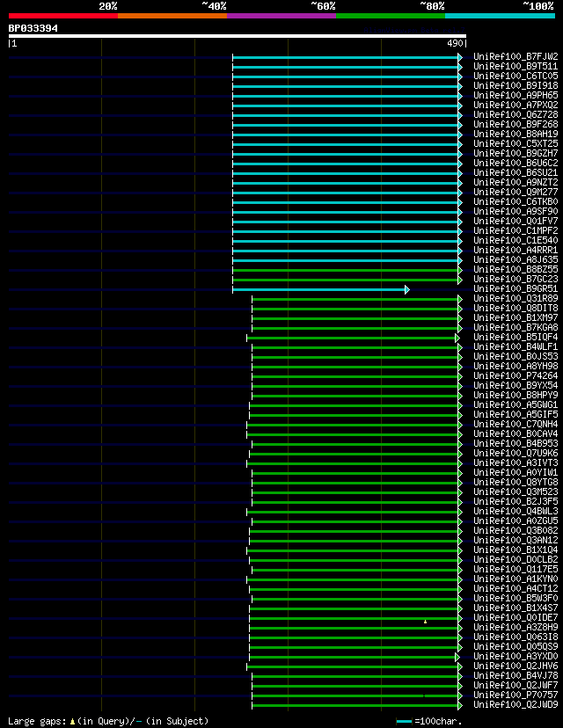Viewport: 563px width, 728px height.
Task: Select the UniRef100_B0JS53 label
Action: pyautogui.click(x=515, y=357)
